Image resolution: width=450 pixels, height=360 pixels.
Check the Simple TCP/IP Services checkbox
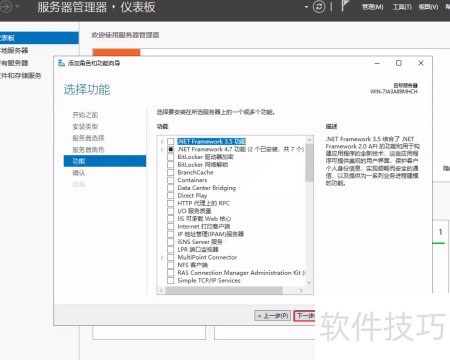170,280
